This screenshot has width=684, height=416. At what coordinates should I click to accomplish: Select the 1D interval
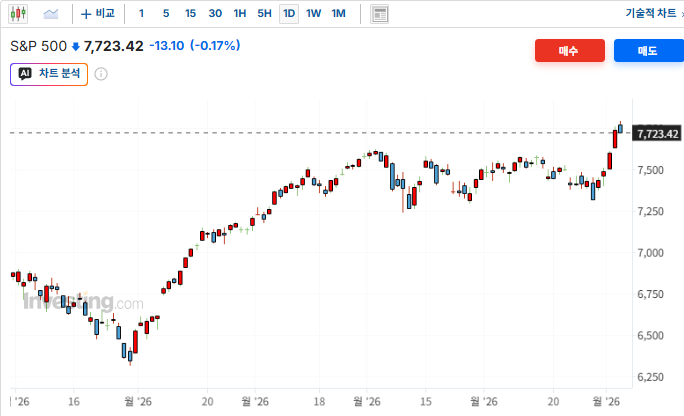(x=289, y=14)
